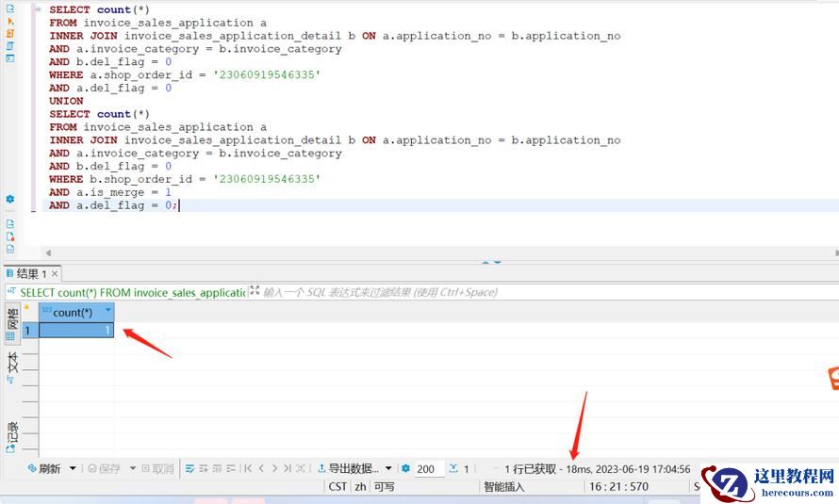
Task: Execute the SQL script via the orange play-arrow icon
Action: point(10,22)
